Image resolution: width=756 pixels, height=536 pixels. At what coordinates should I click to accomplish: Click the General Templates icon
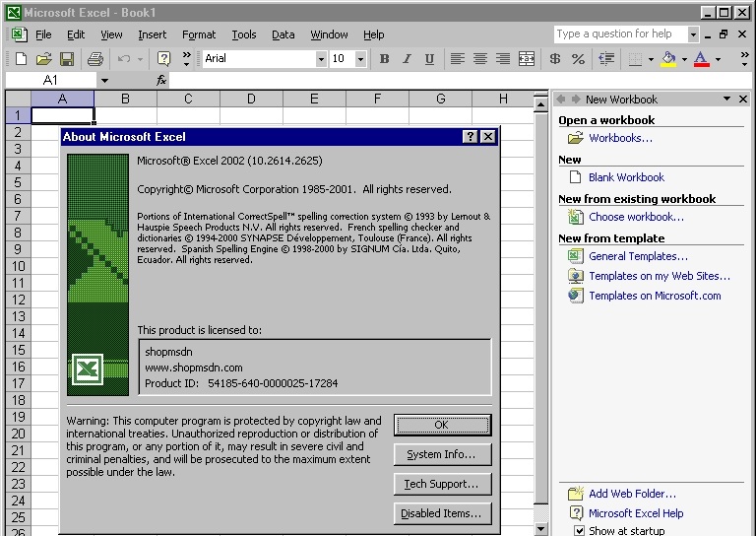click(575, 256)
